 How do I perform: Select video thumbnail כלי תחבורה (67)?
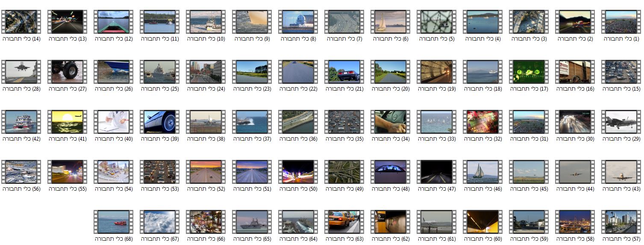click(159, 222)
